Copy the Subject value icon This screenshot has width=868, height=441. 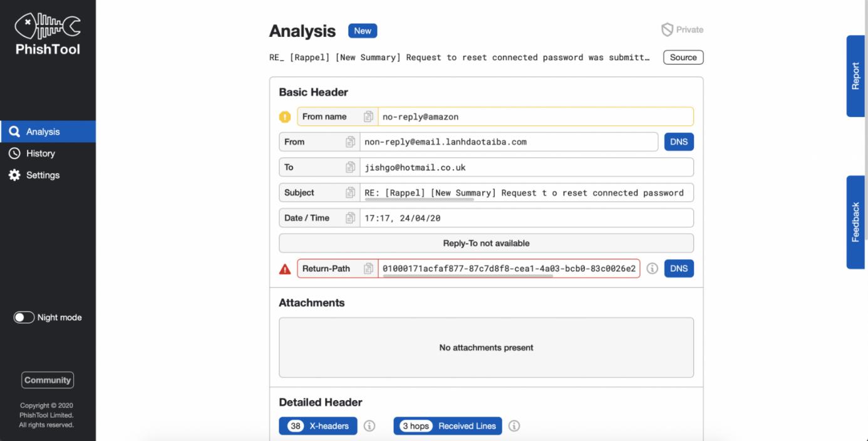click(x=351, y=193)
